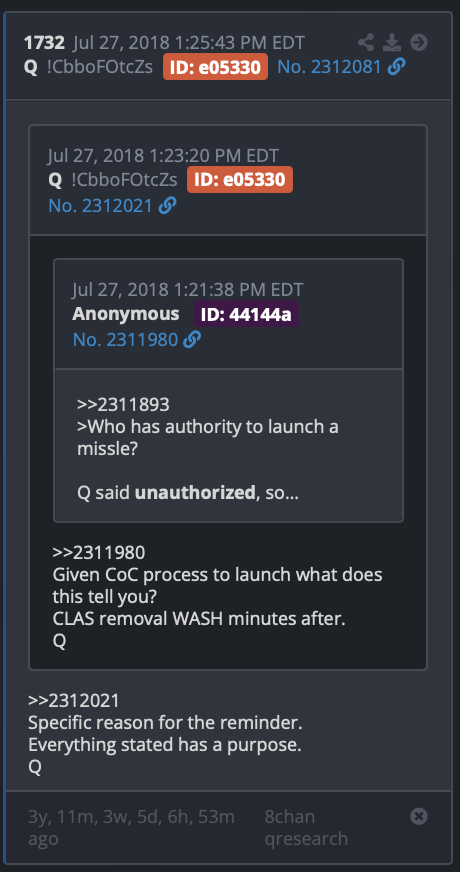Image resolution: width=460 pixels, height=872 pixels.
Task: Click the chain-link icon beside No. 2312021
Action: pyautogui.click(x=167, y=206)
